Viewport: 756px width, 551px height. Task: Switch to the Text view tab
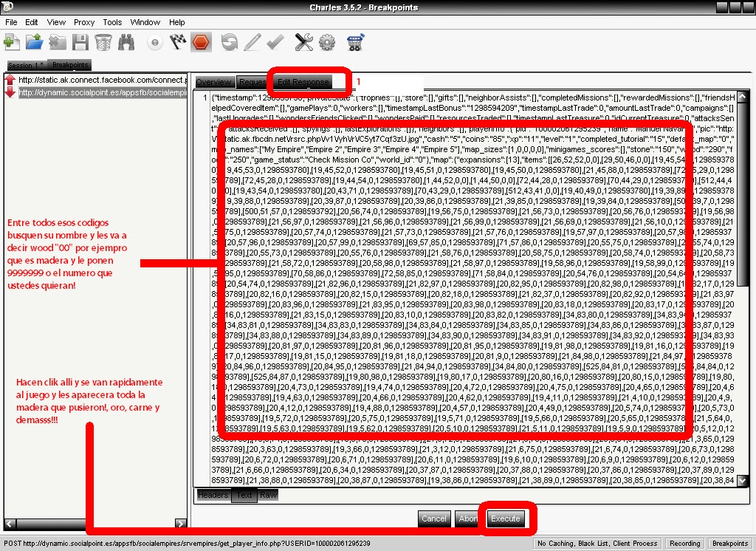click(x=244, y=495)
